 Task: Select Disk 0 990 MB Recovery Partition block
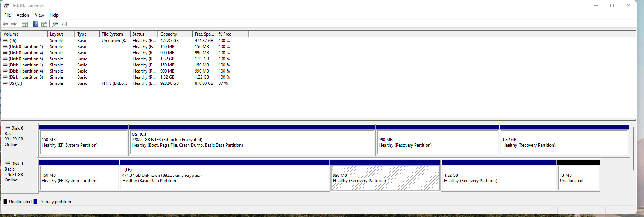click(x=438, y=140)
